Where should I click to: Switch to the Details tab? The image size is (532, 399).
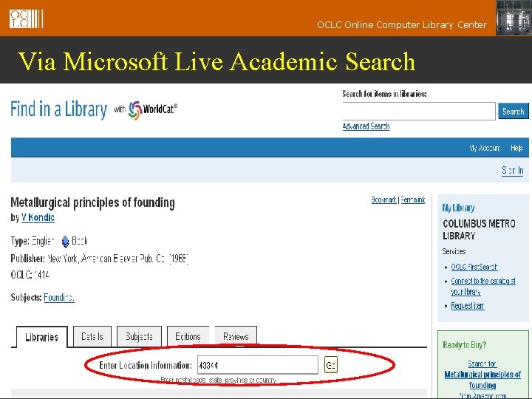pyautogui.click(x=92, y=336)
